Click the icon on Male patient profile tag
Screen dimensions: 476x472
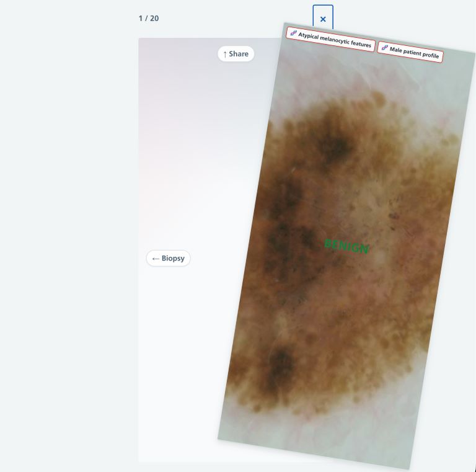(385, 48)
